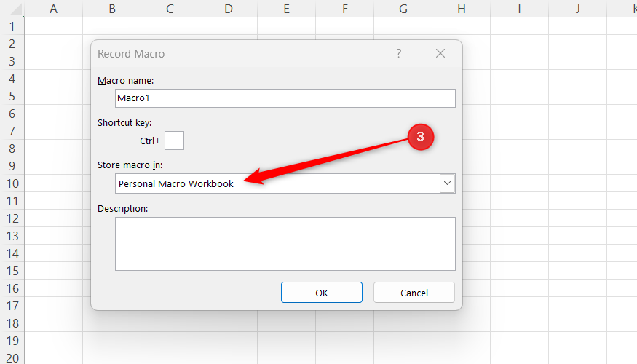Click cell I5 in the worksheet

[519, 96]
